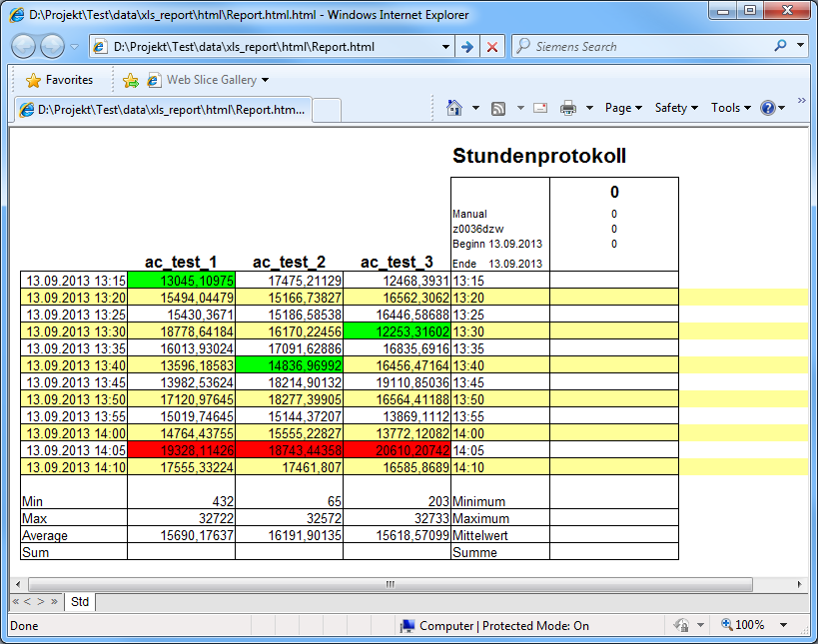Click the Add to Favorites Bar icon

130,80
